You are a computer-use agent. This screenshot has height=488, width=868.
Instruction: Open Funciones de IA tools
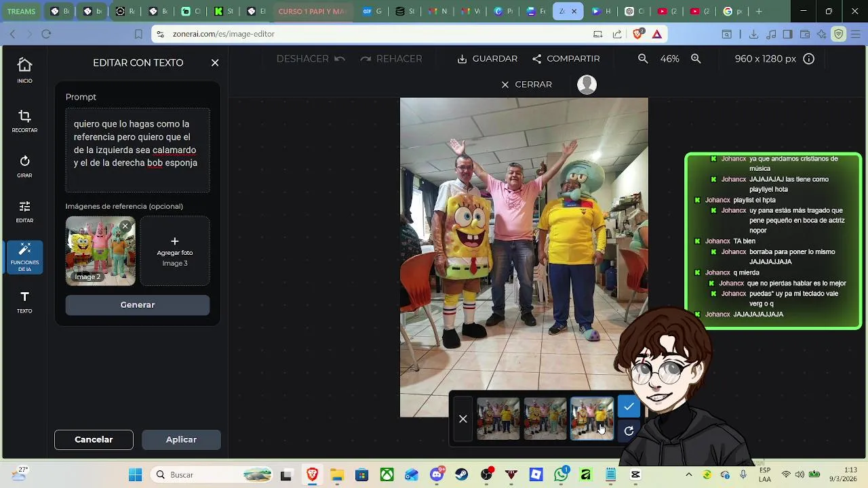coord(24,258)
